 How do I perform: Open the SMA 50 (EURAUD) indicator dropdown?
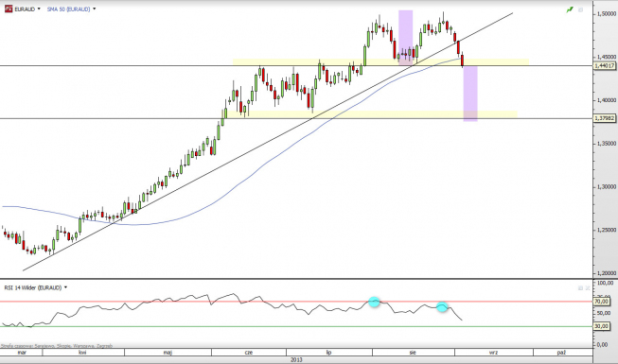pos(95,9)
